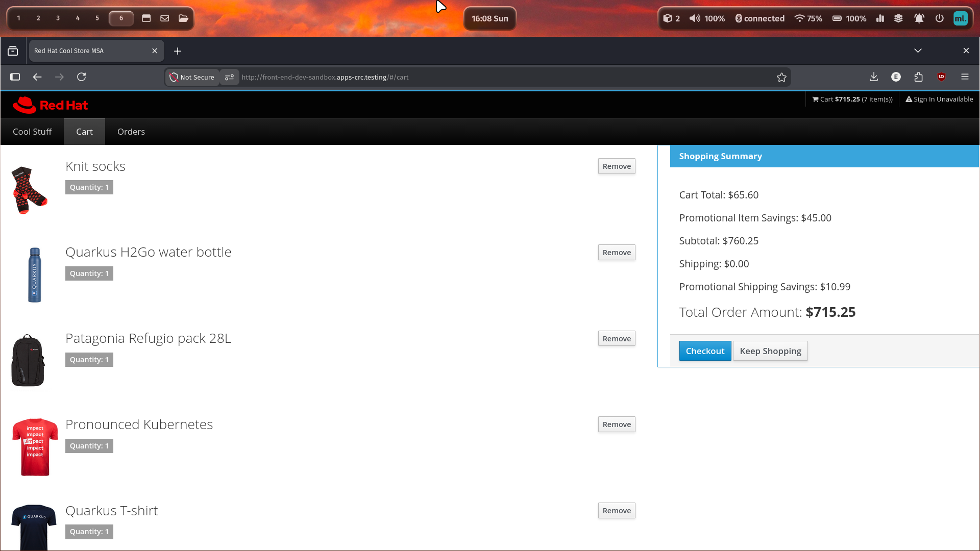980x551 pixels.
Task: Open site permissions icon in address bar
Action: [x=230, y=77]
